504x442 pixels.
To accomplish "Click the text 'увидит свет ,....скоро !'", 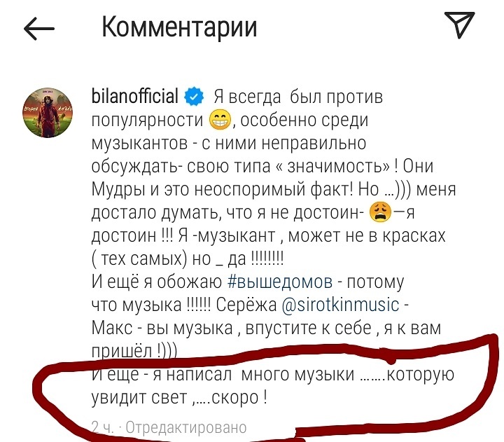I will click(x=179, y=398).
